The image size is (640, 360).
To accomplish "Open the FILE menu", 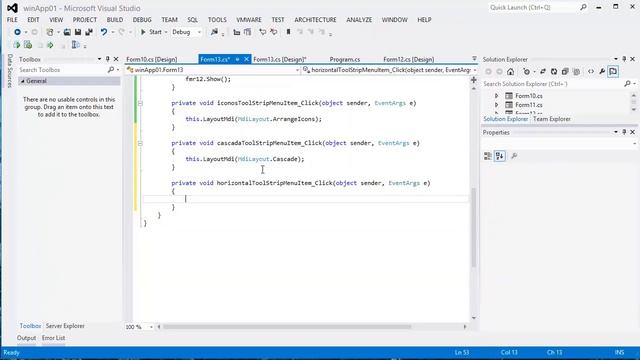I will click(x=12, y=20).
